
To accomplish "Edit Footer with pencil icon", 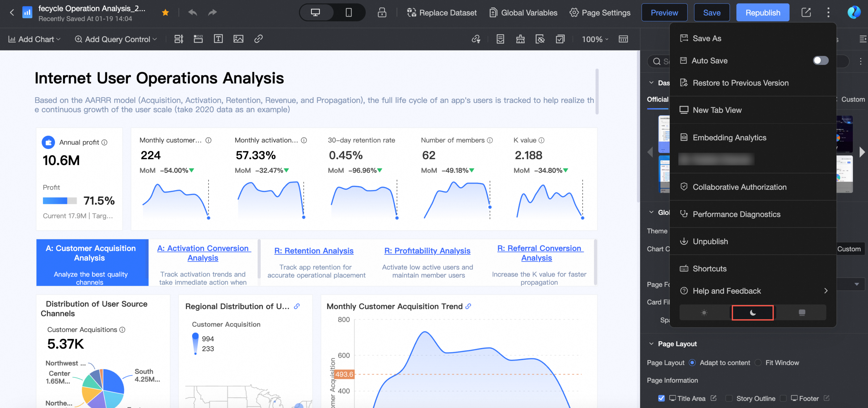I will (x=827, y=398).
